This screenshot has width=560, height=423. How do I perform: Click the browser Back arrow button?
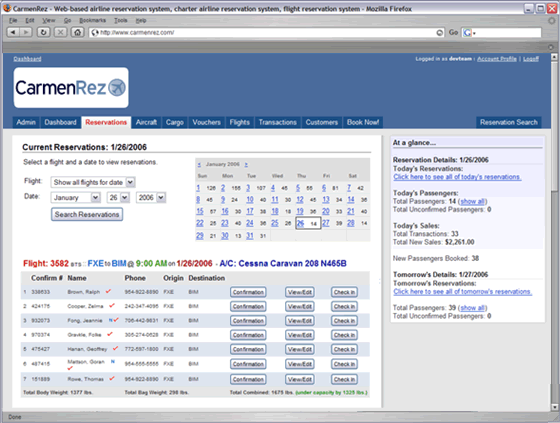(13, 33)
